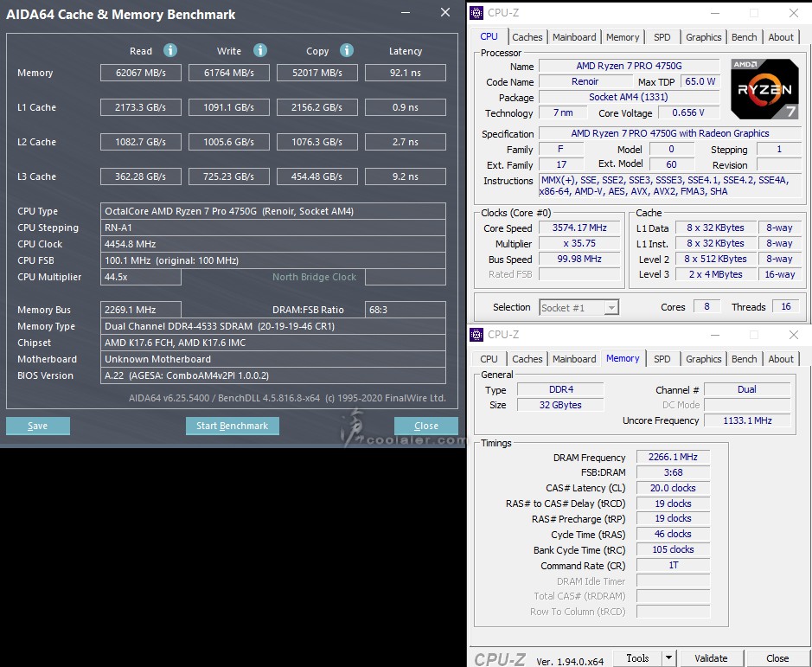Select SPD tab in lower CPU-Z window
The height and width of the screenshot is (667, 812).
pyautogui.click(x=662, y=359)
